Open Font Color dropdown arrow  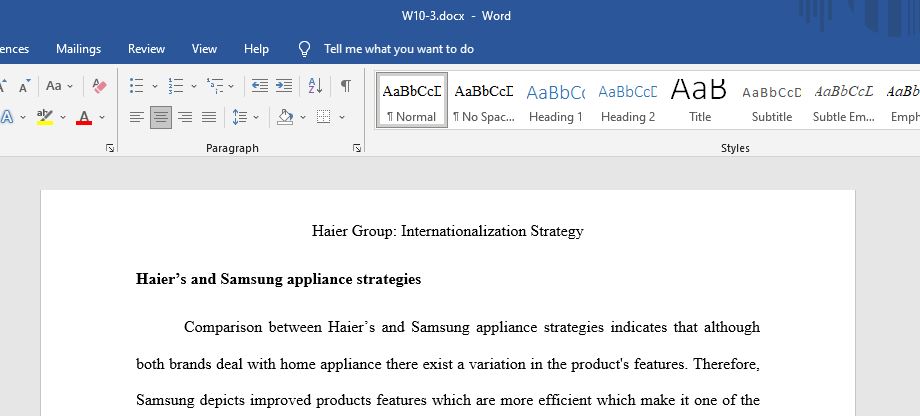102,117
